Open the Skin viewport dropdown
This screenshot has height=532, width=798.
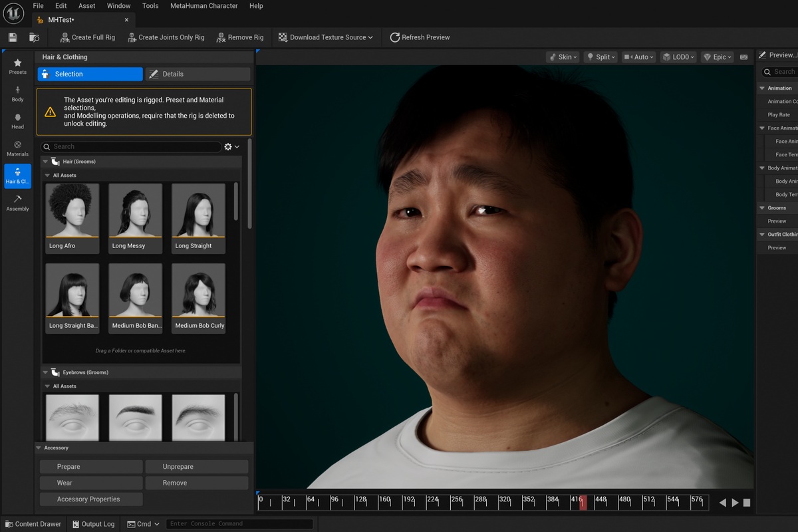[x=563, y=57]
